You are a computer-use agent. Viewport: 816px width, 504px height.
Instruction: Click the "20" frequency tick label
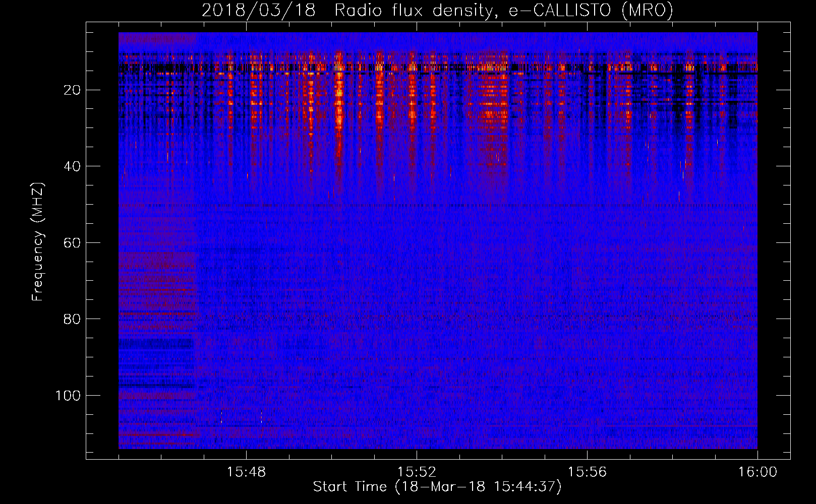click(x=73, y=90)
